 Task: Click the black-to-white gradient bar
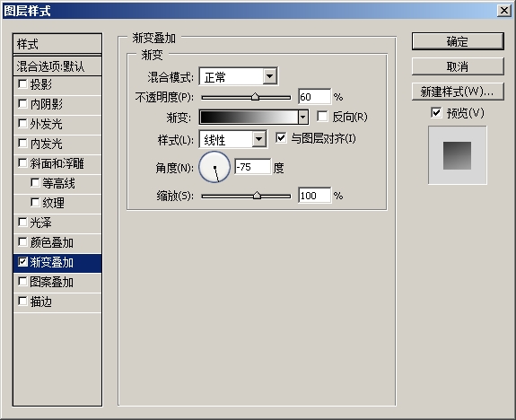[249, 117]
